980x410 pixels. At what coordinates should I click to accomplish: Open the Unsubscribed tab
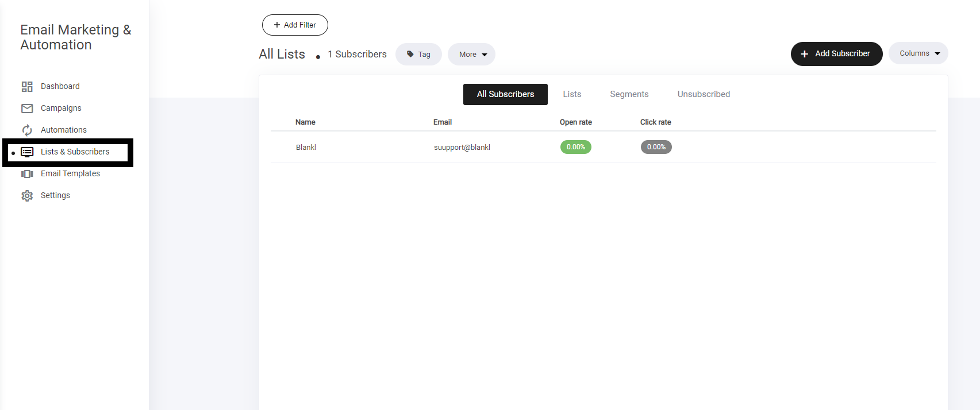pos(704,94)
